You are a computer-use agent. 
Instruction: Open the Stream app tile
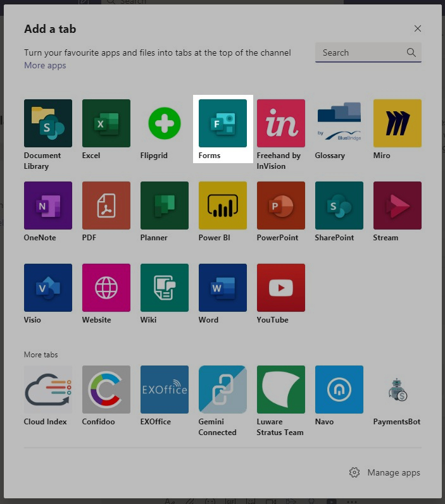(x=397, y=206)
